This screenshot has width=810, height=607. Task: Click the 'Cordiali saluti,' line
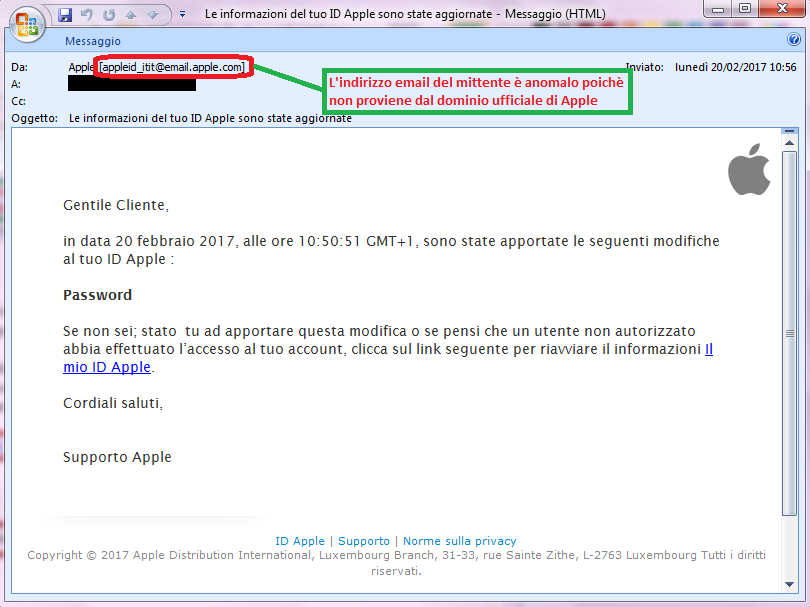(x=113, y=403)
